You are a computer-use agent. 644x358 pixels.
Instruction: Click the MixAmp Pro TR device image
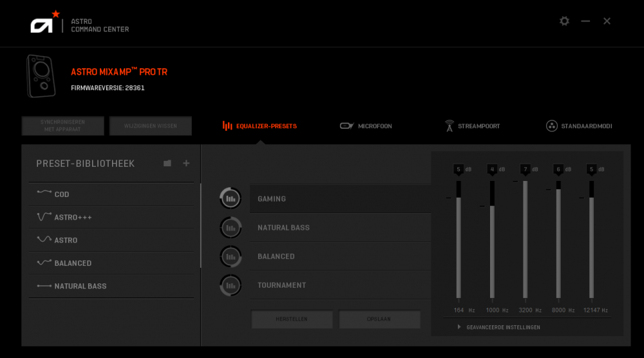(41, 76)
